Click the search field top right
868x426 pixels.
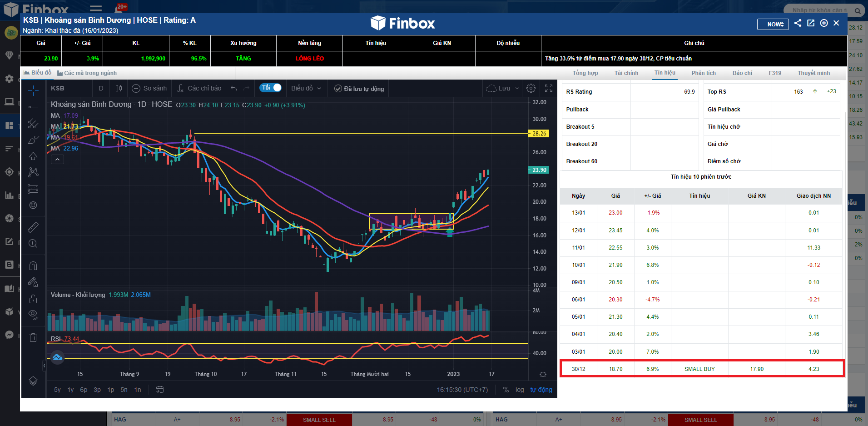823,10
